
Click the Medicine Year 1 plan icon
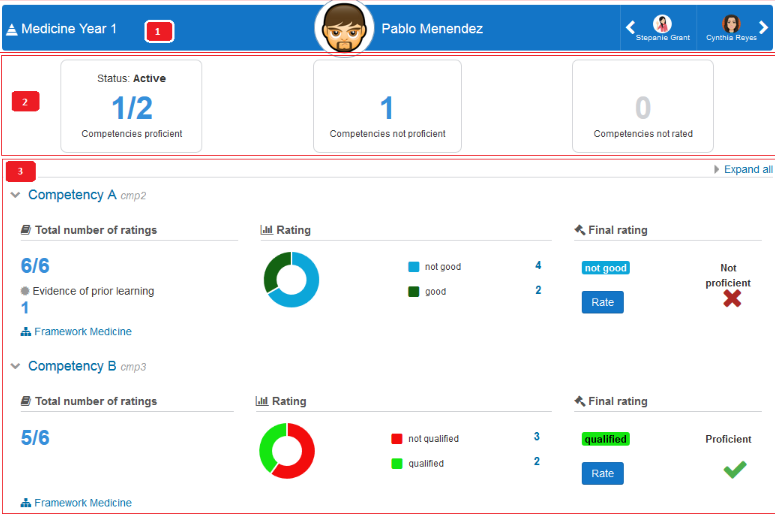pos(11,30)
